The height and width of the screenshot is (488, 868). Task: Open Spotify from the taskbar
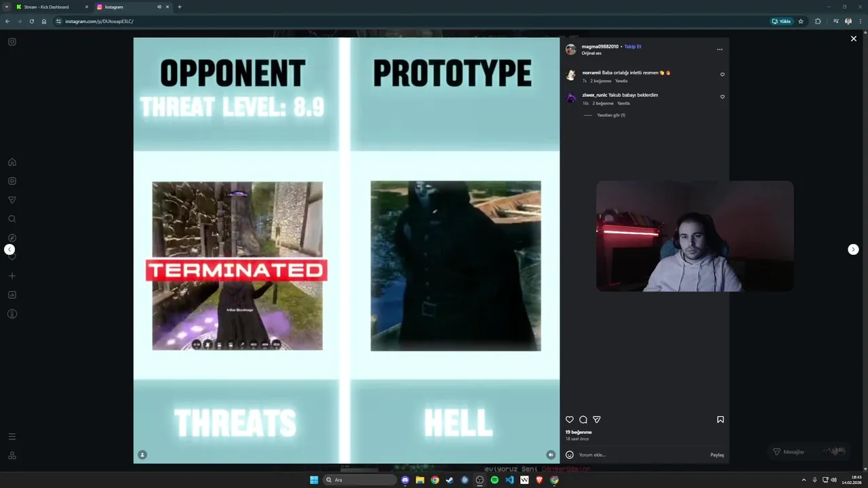pos(494,480)
